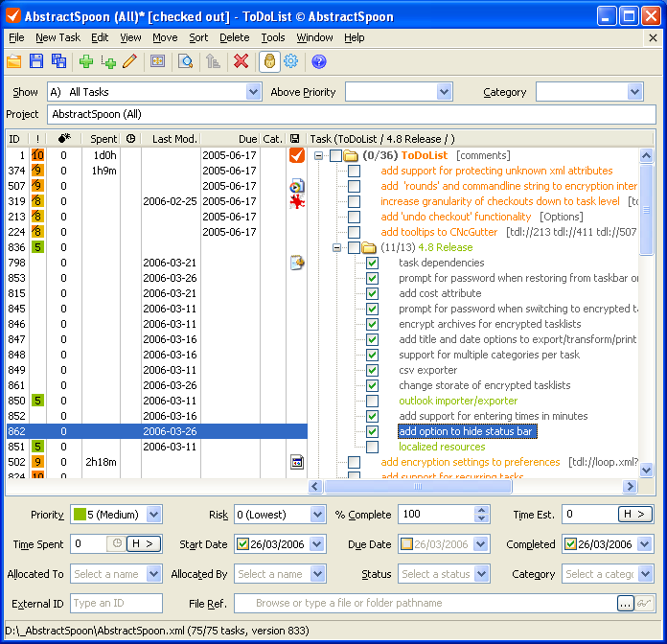This screenshot has width=667, height=644.
Task: Click the Project name field
Action: tap(352, 114)
